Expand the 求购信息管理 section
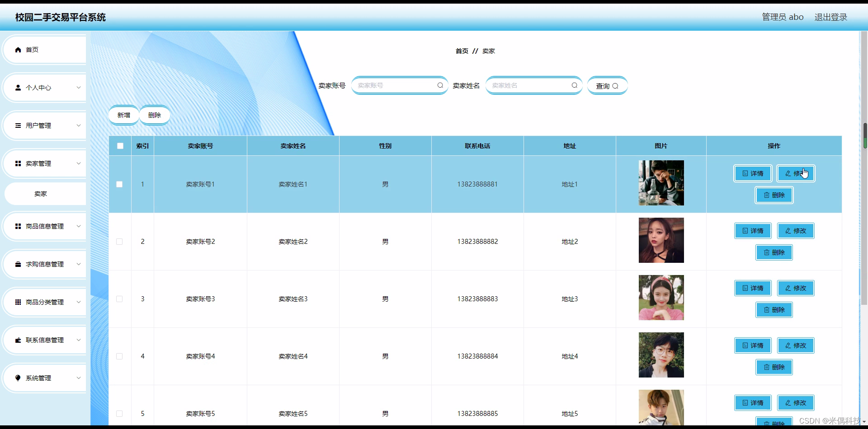Screen dimensions: 868x429 79,264
